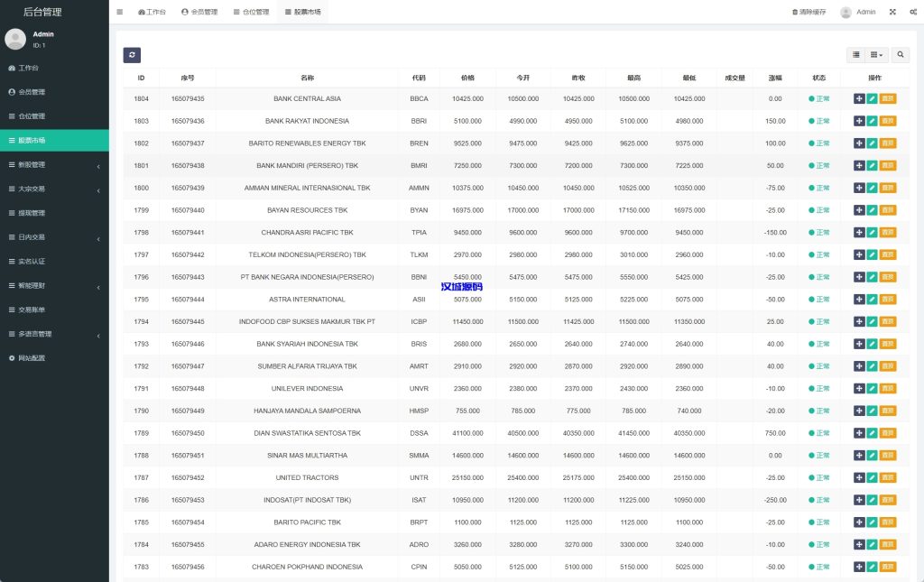Click the fullscreen icon in the top bar
Screen dimensions: 924x582
point(892,12)
